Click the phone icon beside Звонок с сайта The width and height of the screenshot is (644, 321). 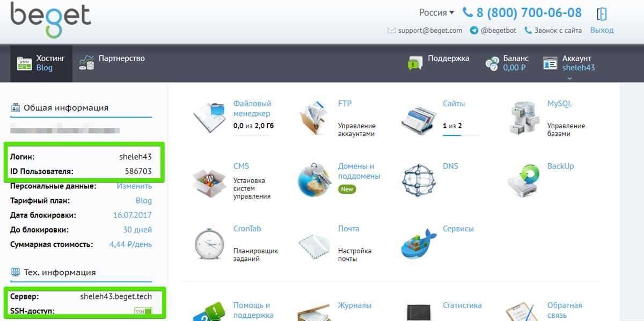pos(528,31)
